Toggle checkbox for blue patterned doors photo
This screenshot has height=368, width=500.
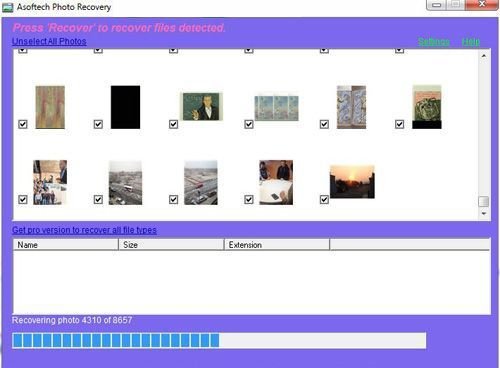coord(324,124)
